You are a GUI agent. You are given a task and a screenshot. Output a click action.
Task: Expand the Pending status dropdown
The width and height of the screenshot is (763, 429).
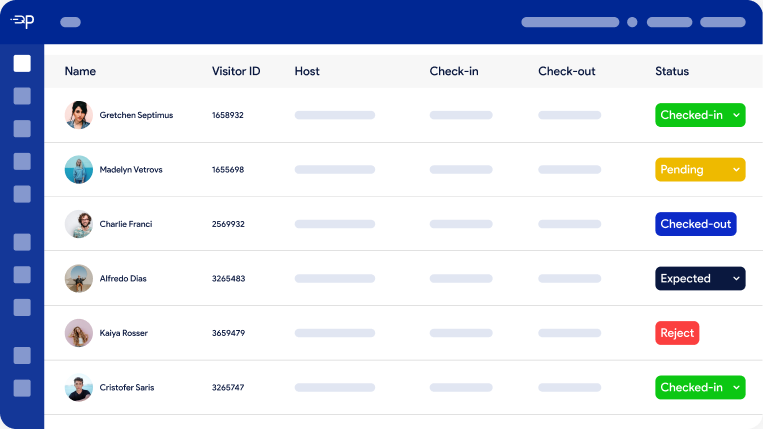[700, 170]
